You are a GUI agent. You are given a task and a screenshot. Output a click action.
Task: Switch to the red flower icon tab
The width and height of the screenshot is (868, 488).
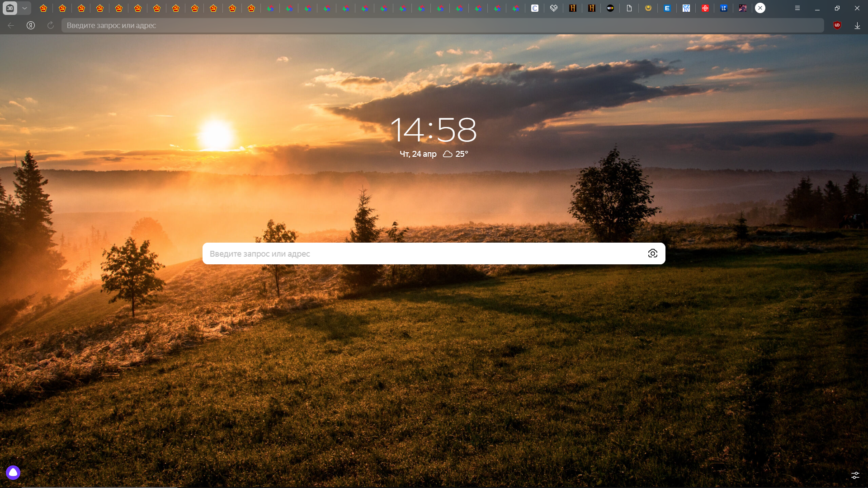[705, 8]
